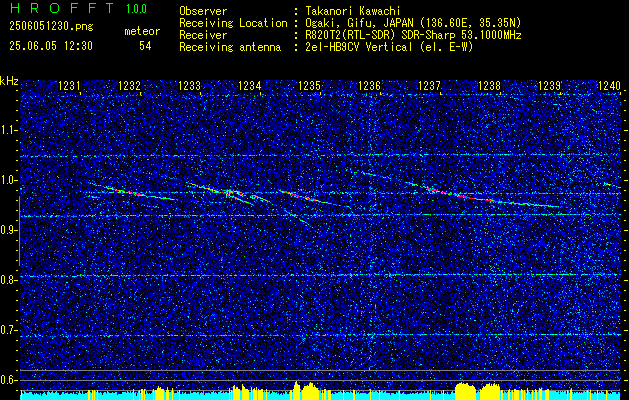Click the HROFFT program title

click(x=62, y=8)
